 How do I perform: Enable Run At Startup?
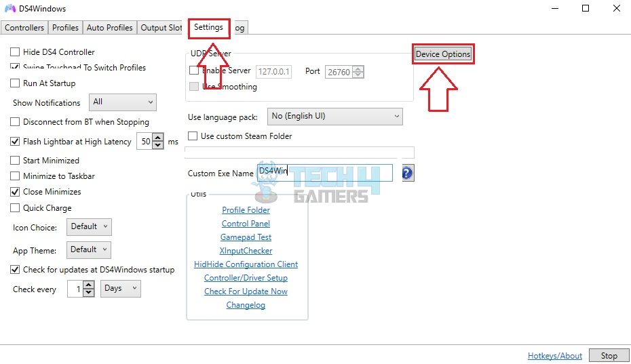point(15,83)
